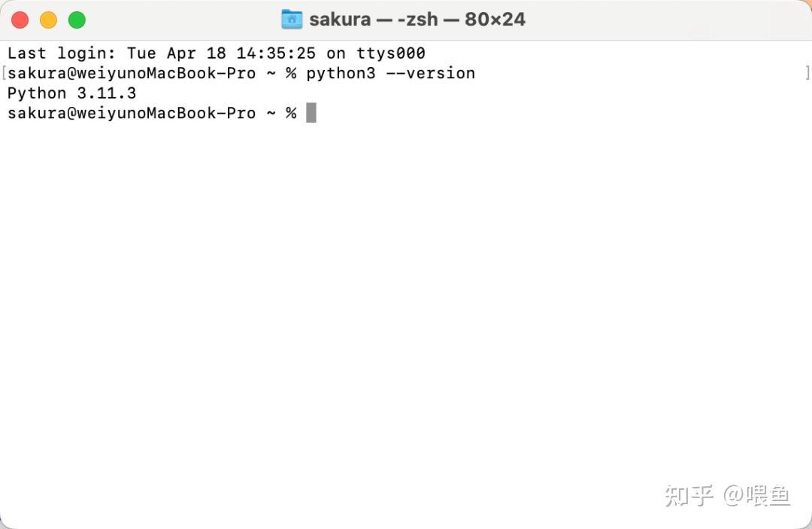Image resolution: width=812 pixels, height=529 pixels.
Task: Click the "ttys000" terminal device name
Action: pyautogui.click(x=390, y=53)
